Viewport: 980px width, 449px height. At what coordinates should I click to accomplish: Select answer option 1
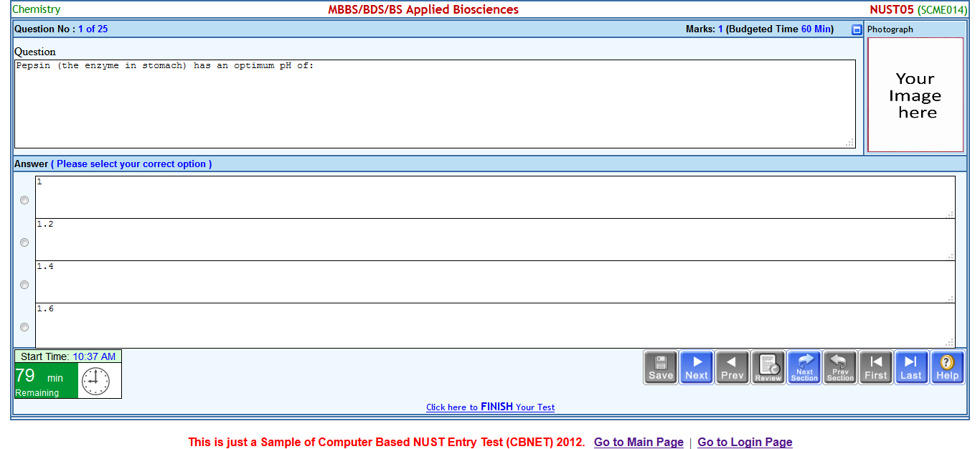24,200
